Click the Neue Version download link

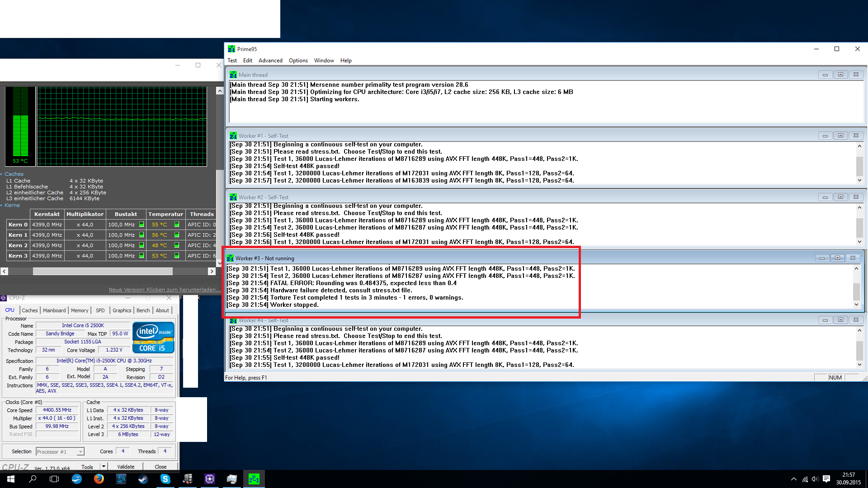165,290
